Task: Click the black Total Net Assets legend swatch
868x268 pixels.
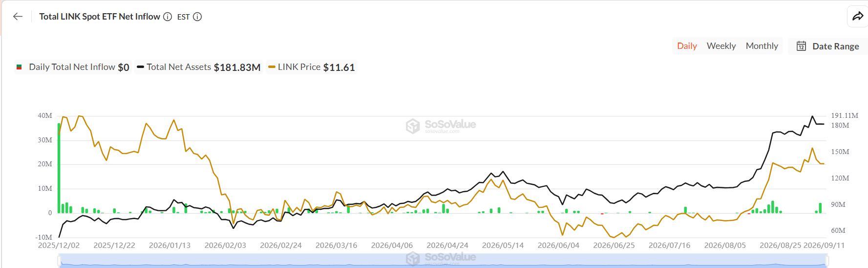Action: (x=140, y=67)
